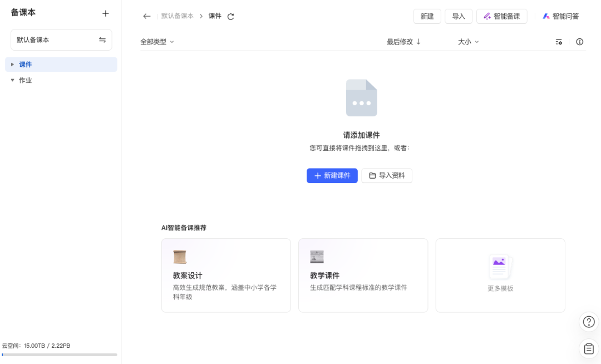Click the 导入资料 button
The height and width of the screenshot is (364, 601).
pyautogui.click(x=387, y=175)
